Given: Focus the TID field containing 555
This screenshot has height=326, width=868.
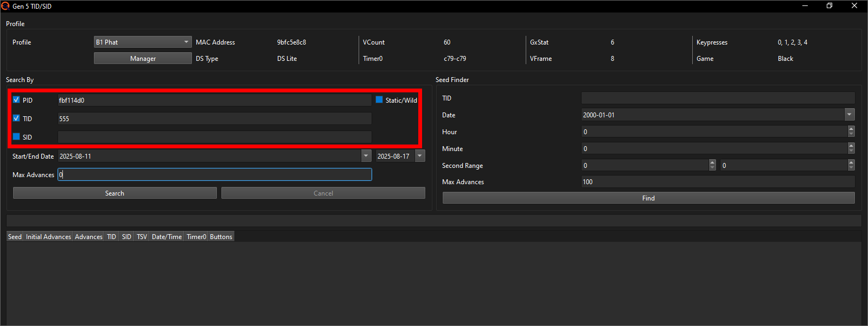Looking at the screenshot, I should click(214, 118).
